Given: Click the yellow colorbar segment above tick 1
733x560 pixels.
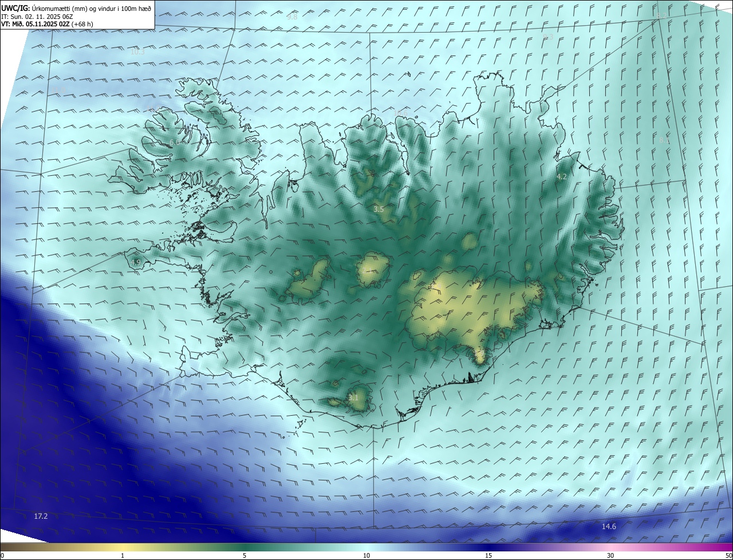Looking at the screenshot, I should 123,547.
